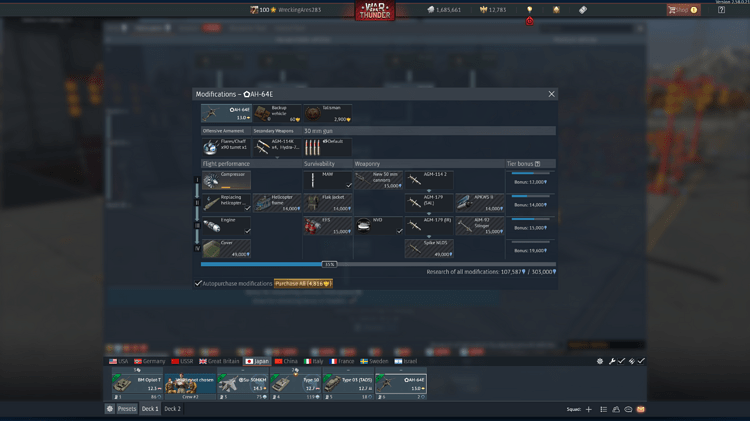
Task: Switch to the Germany nation tab
Action: point(150,361)
